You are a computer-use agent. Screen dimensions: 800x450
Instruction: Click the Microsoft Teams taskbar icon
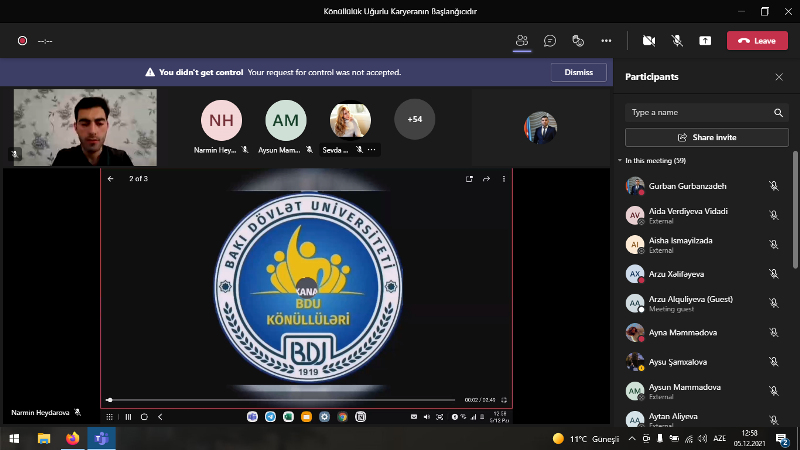102,438
